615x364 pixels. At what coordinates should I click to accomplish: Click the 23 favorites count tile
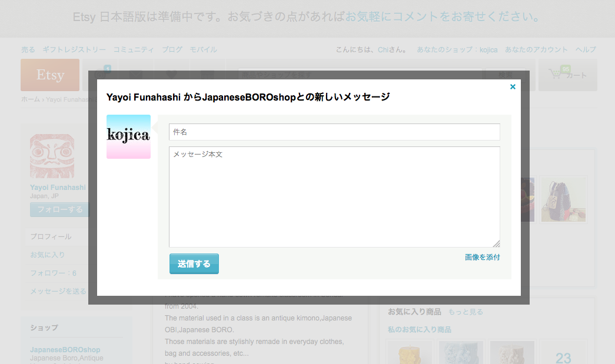pyautogui.click(x=563, y=352)
